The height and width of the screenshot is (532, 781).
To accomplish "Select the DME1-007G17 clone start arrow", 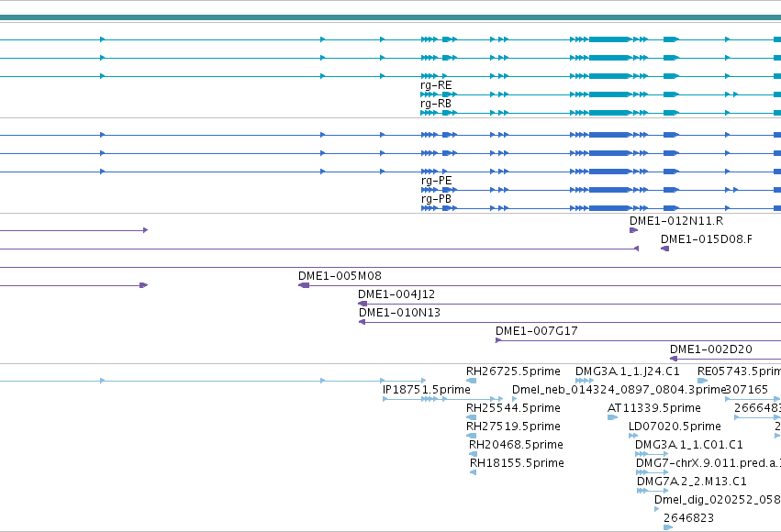I will 498,341.
